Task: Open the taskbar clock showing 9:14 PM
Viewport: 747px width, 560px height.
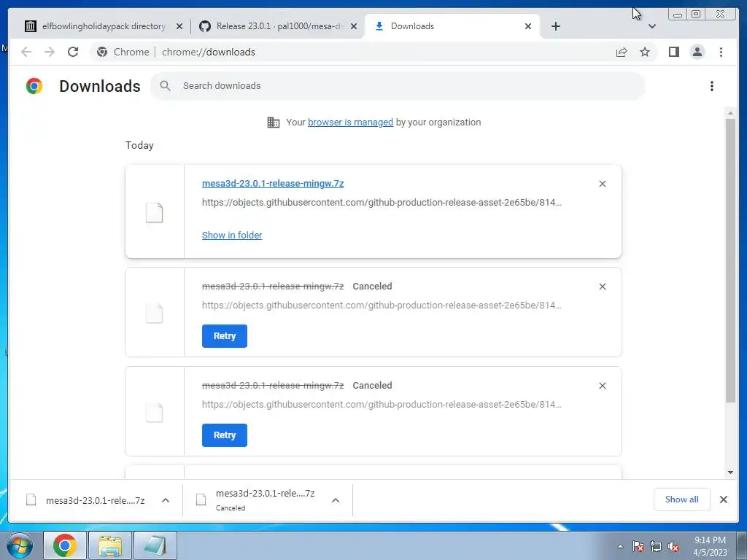Action: [710, 546]
